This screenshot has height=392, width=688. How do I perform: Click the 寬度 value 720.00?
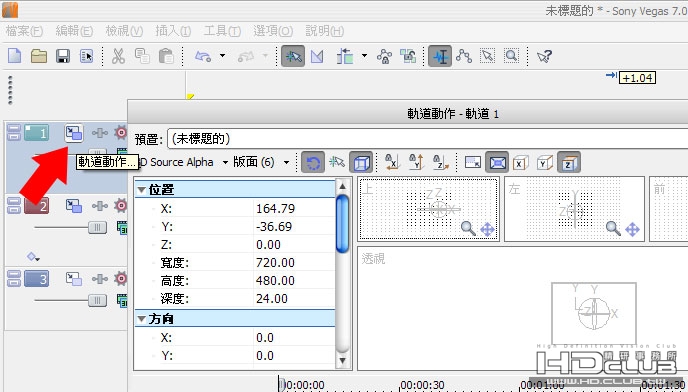click(x=276, y=263)
